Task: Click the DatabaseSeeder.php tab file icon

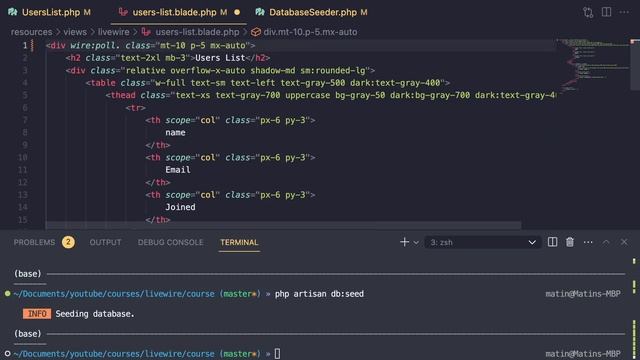Action: (x=260, y=12)
